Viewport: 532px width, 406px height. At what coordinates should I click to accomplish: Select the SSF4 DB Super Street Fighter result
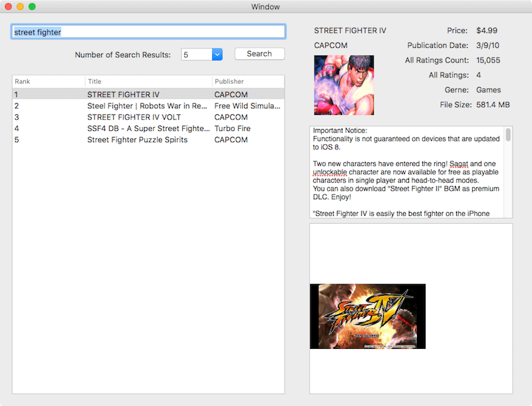pos(148,128)
